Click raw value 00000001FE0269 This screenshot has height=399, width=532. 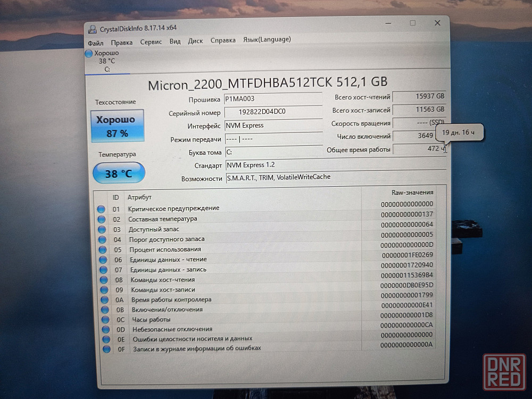[x=407, y=255]
